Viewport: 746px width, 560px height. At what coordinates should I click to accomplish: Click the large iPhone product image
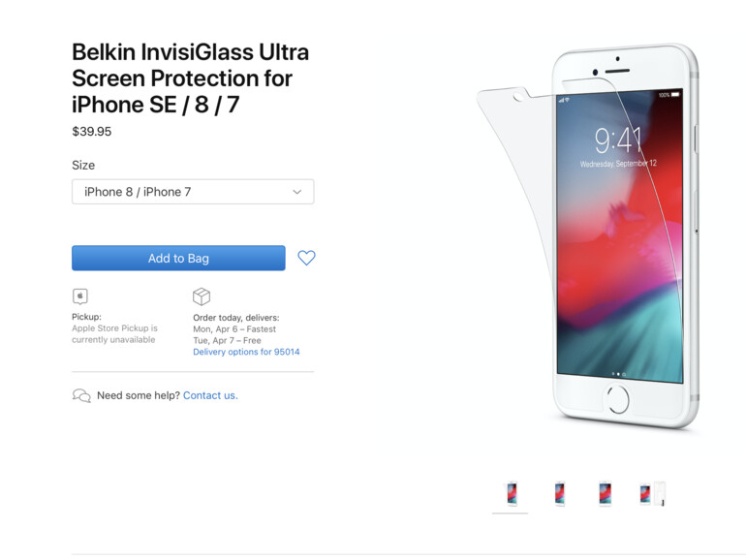588,236
